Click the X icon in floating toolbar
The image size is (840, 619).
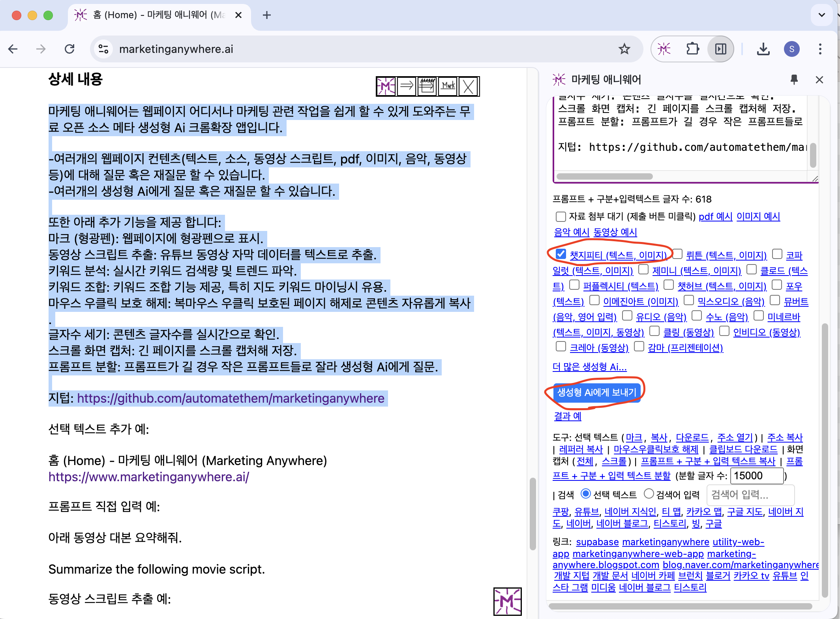(x=469, y=86)
